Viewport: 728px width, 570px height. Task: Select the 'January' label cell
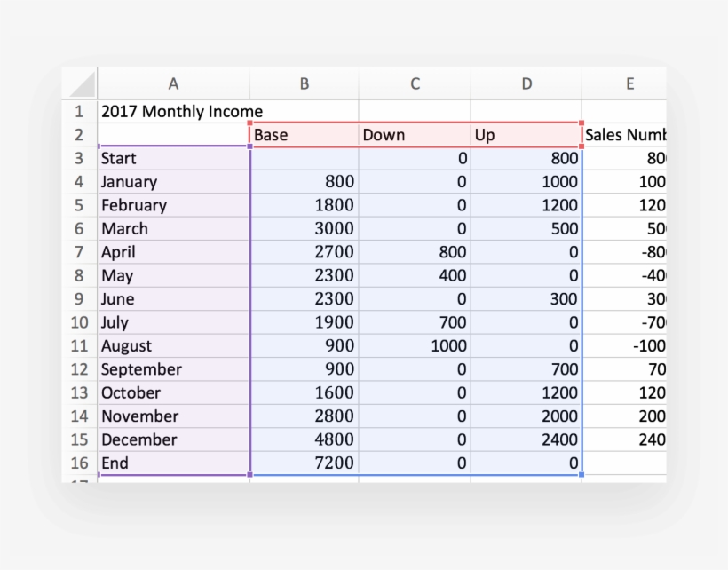pyautogui.click(x=174, y=181)
